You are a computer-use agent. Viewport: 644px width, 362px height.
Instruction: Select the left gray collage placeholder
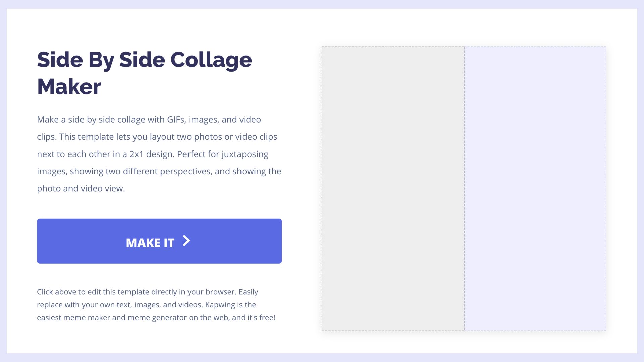393,188
